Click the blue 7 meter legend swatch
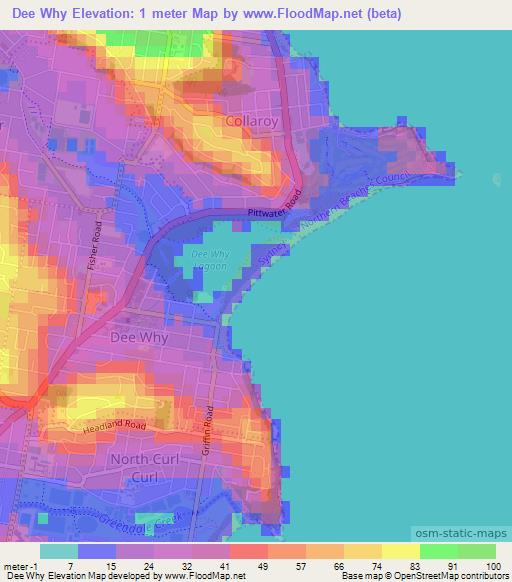The height and width of the screenshot is (582, 512). [x=97, y=551]
